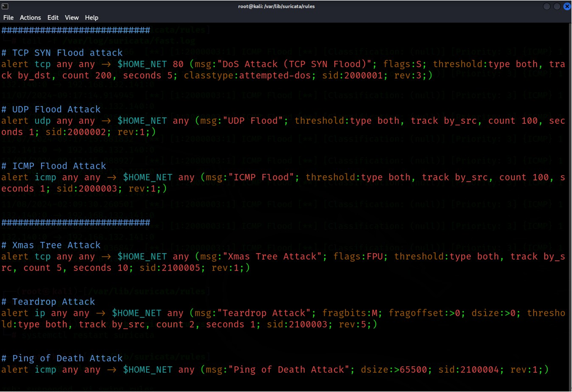Open the Help menu
This screenshot has height=392, width=572.
[x=92, y=18]
